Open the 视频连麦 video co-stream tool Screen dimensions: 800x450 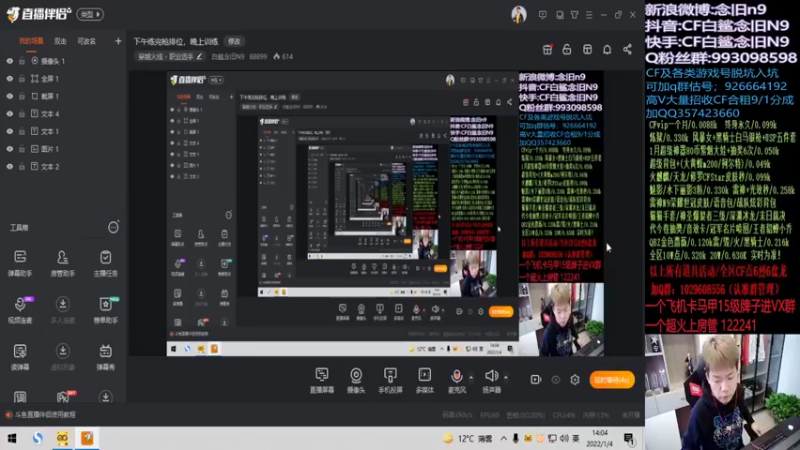(x=20, y=310)
